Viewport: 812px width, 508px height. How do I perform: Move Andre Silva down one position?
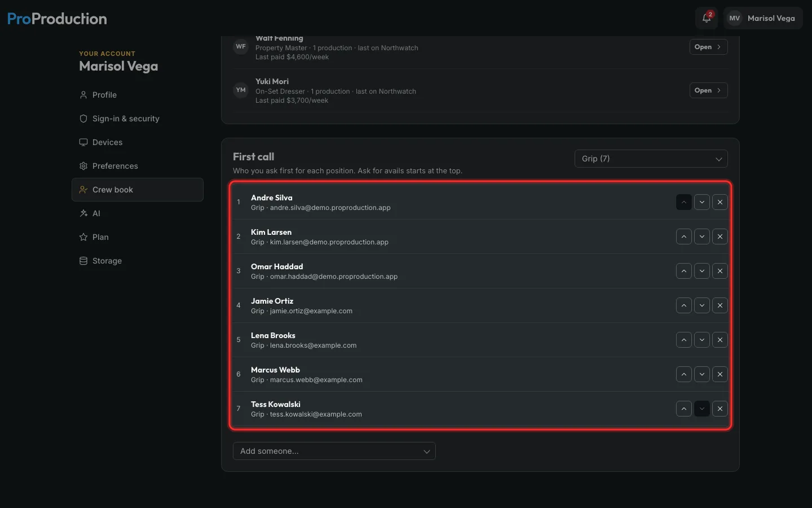(x=702, y=202)
